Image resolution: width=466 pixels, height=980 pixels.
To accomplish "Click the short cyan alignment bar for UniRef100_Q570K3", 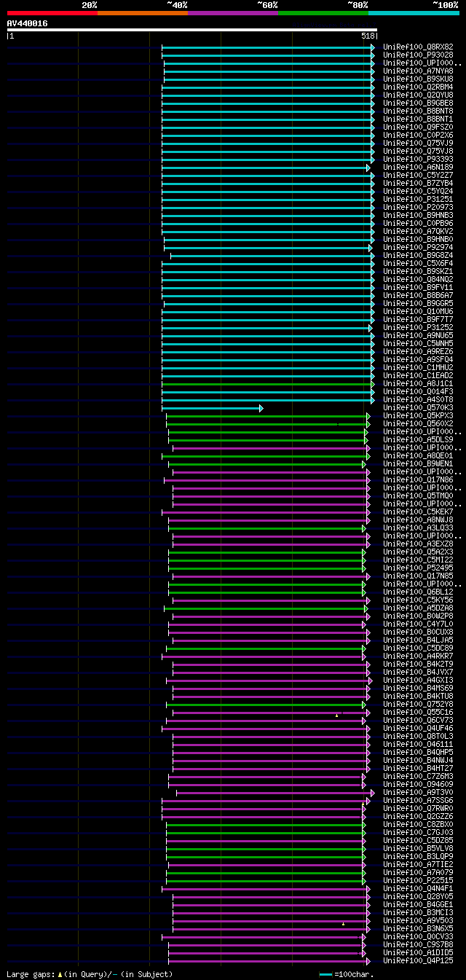I will 212,408.
